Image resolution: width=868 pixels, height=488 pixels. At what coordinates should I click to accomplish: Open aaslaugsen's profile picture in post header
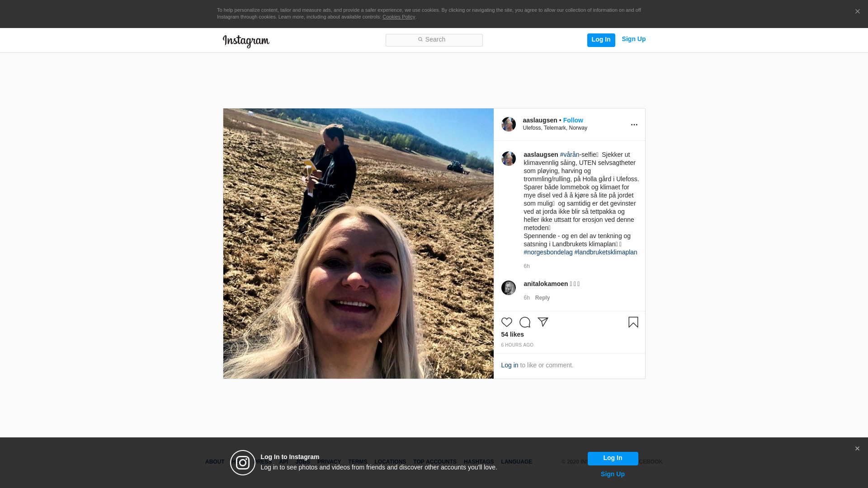tap(508, 124)
